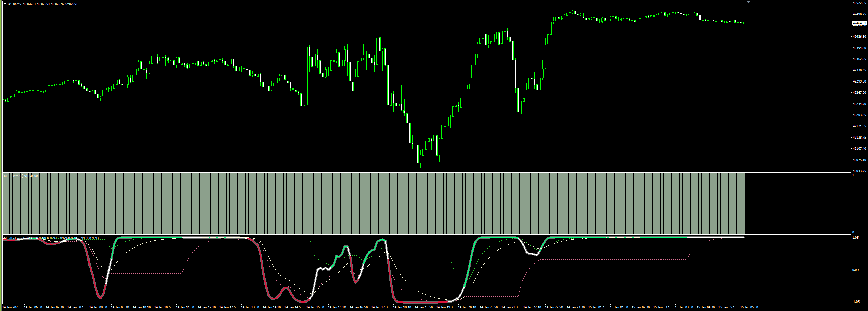Click time axis label 14 Jan 22:50

point(554,307)
